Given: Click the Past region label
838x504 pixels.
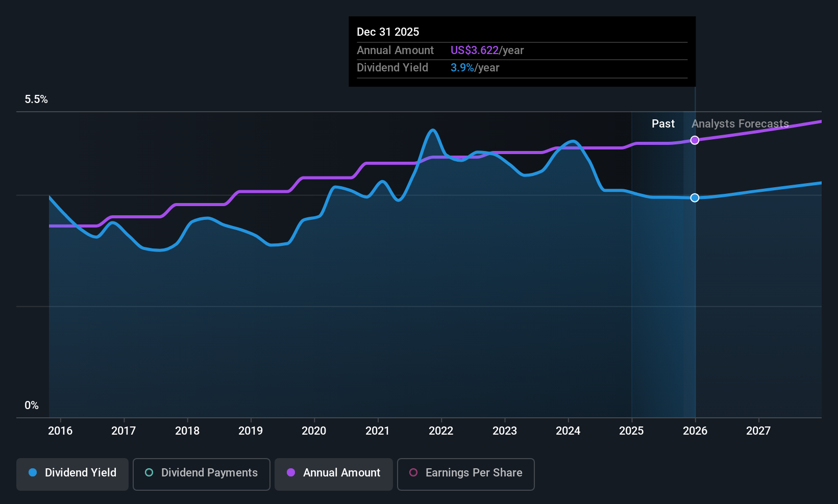Looking at the screenshot, I should tap(663, 123).
